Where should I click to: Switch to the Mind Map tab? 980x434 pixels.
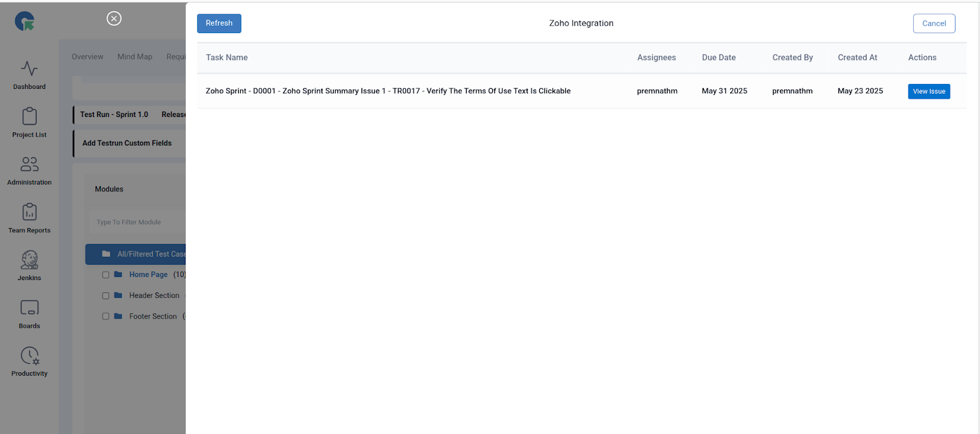tap(135, 56)
